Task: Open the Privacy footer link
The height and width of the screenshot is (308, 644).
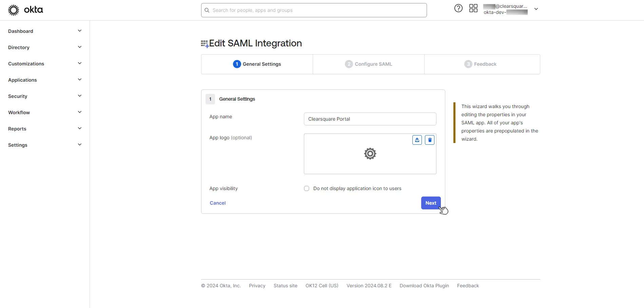Action: (x=257, y=286)
